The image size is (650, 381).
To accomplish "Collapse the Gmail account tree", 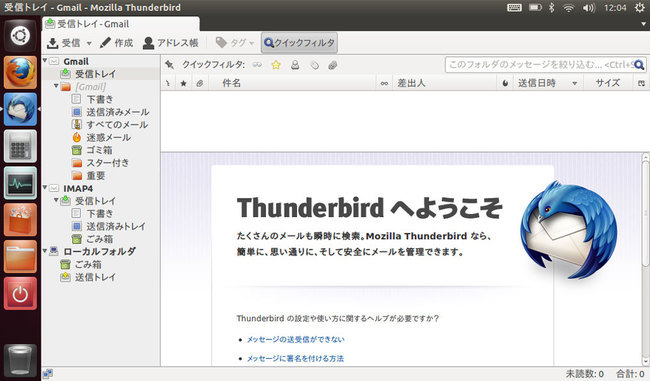I will 45,61.
